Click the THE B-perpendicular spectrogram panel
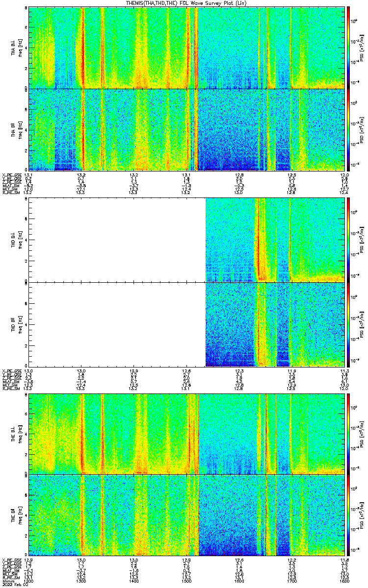Screen dimensions: 368x588 click(186, 434)
